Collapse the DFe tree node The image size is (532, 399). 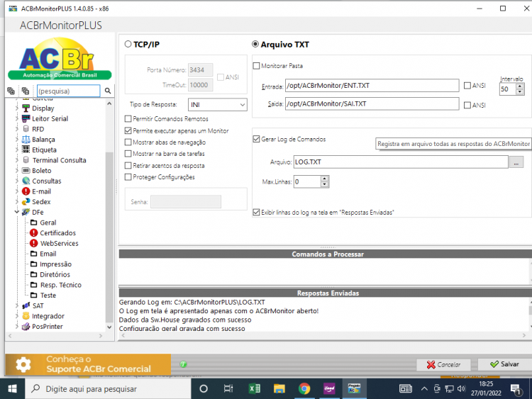(16, 212)
